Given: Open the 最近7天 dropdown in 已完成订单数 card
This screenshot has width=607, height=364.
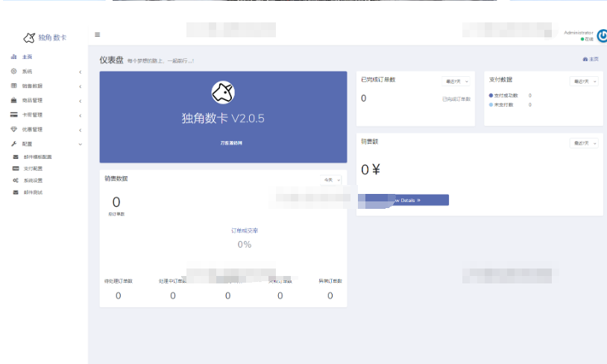Looking at the screenshot, I should pos(456,81).
